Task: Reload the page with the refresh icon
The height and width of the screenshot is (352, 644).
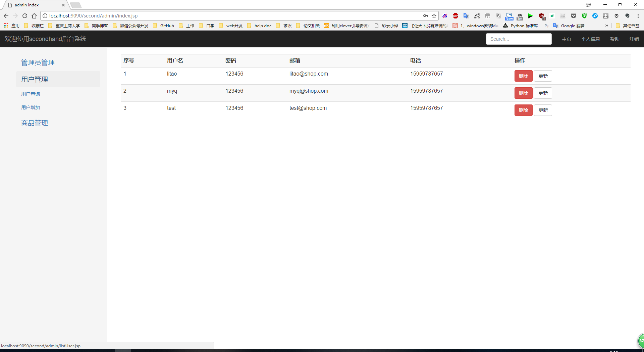Action: click(25, 16)
